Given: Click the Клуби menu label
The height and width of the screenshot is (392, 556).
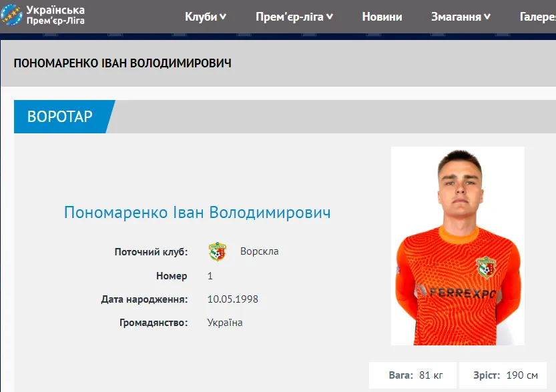Looking at the screenshot, I should coord(201,17).
